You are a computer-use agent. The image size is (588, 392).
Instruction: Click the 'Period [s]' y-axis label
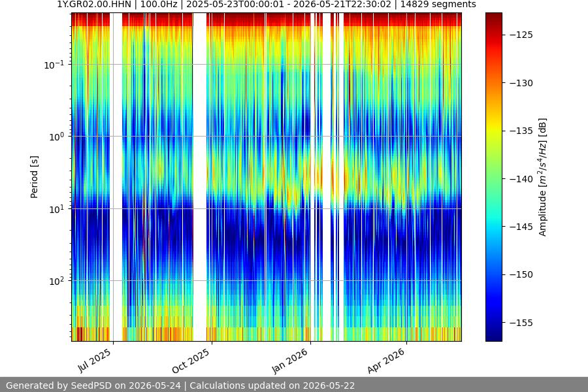pyautogui.click(x=34, y=177)
